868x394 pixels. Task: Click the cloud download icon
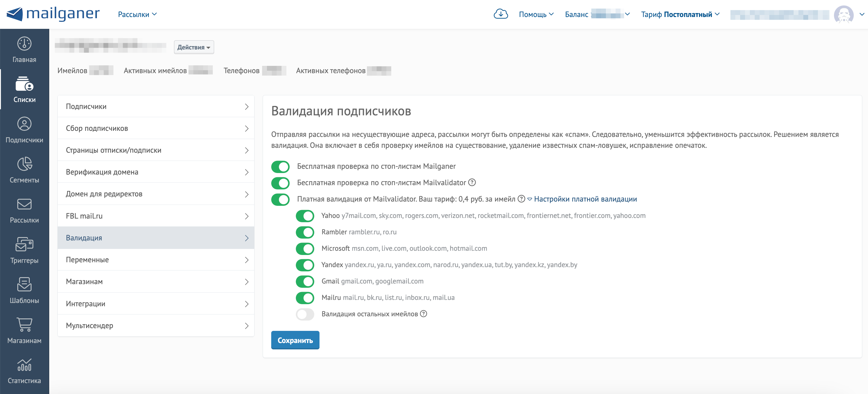pos(501,14)
